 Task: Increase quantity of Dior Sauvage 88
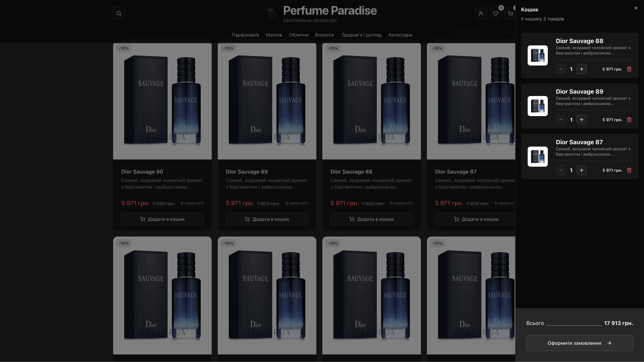point(582,69)
